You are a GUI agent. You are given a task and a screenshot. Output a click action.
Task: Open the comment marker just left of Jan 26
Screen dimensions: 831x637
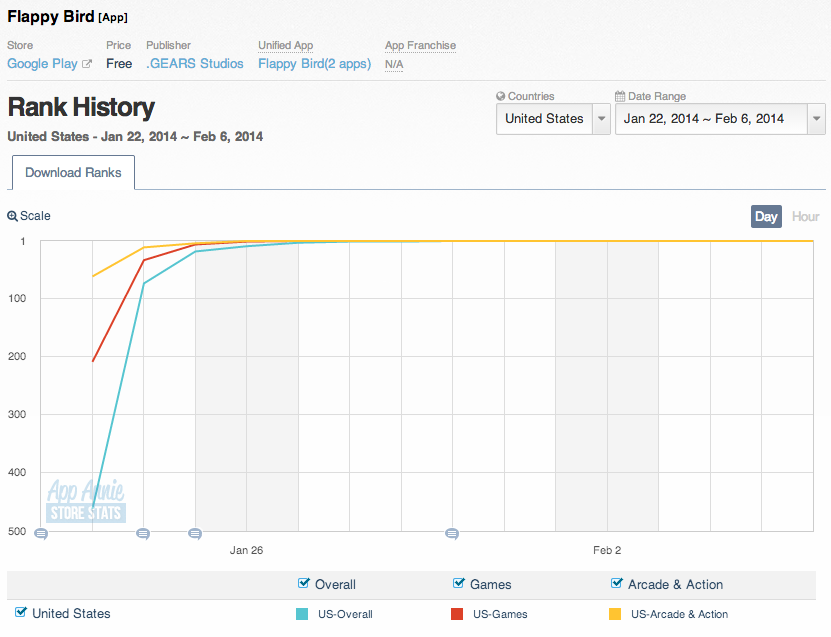pyautogui.click(x=195, y=533)
